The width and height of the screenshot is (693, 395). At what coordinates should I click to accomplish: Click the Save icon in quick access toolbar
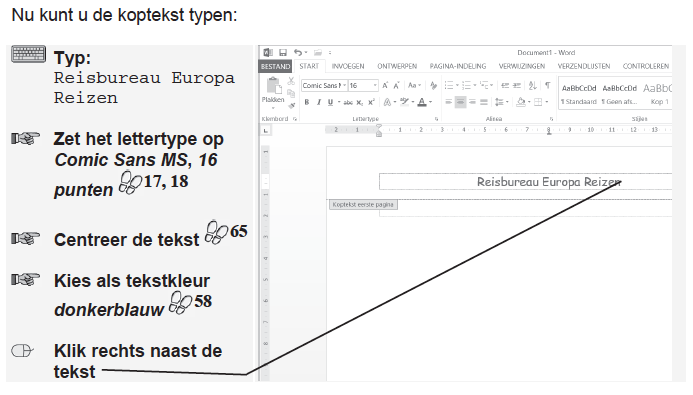[283, 53]
